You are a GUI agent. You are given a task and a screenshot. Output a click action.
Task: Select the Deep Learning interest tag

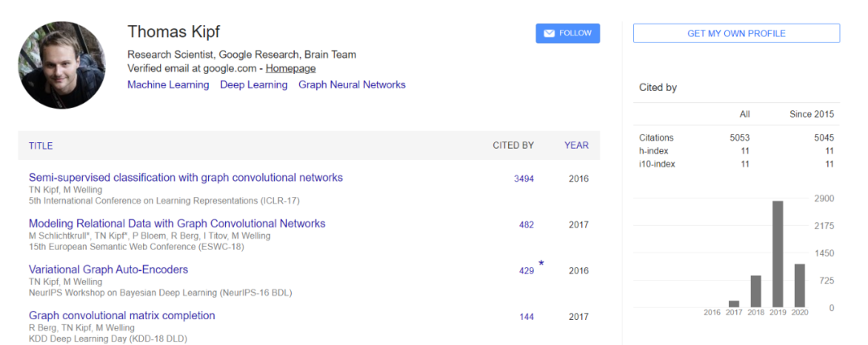[x=253, y=84]
